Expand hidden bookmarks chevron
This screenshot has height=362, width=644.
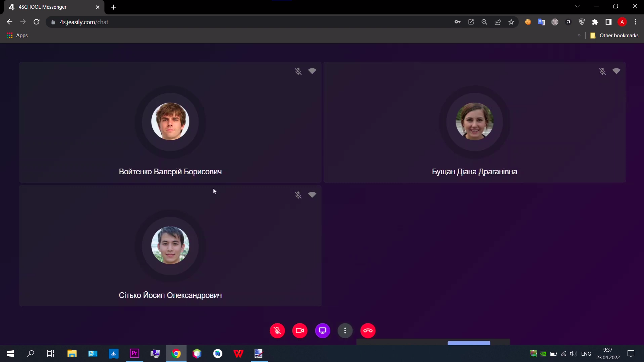[579, 35]
